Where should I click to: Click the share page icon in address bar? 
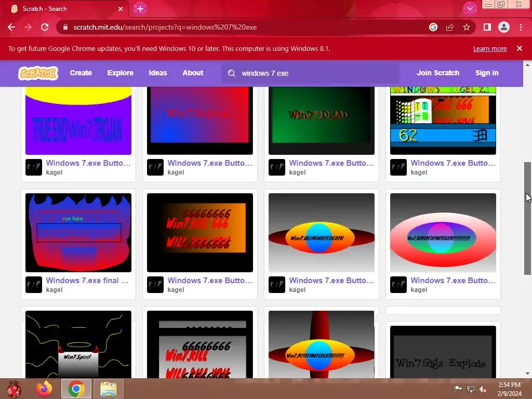(x=450, y=27)
